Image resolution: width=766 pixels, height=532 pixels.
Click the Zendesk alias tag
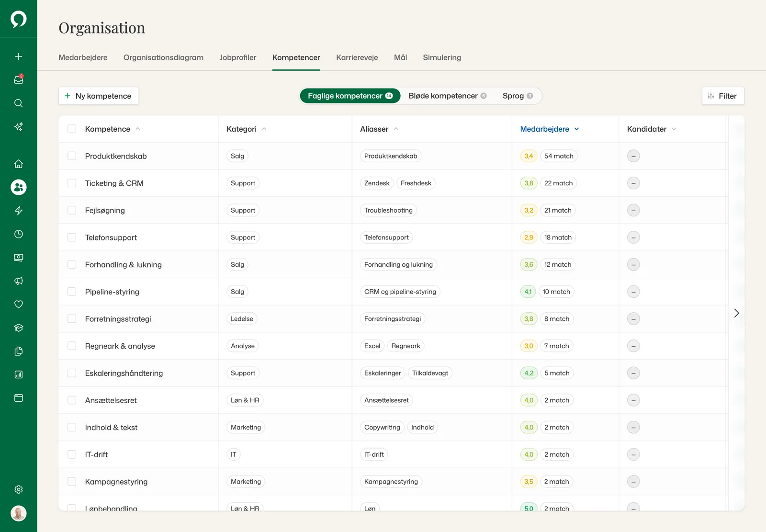(377, 183)
